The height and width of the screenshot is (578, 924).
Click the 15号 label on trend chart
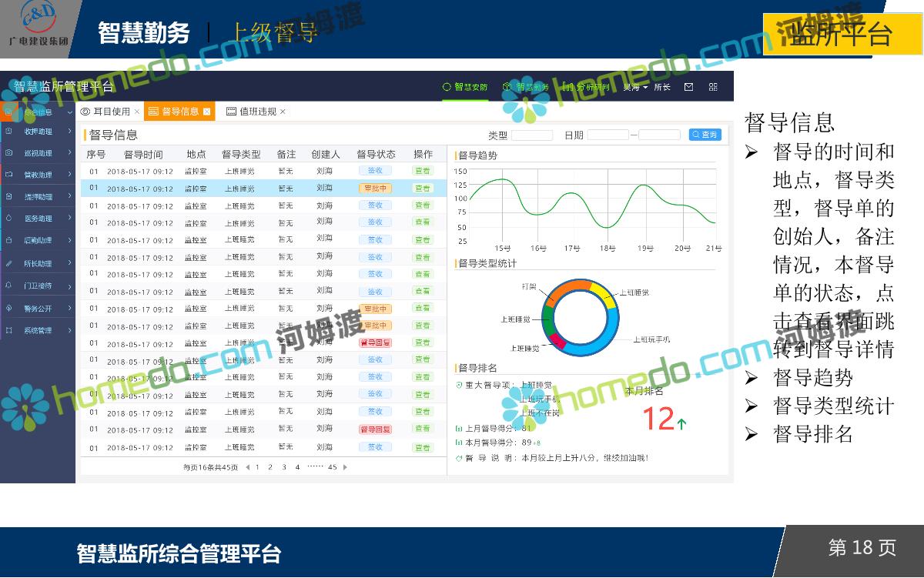point(503,249)
